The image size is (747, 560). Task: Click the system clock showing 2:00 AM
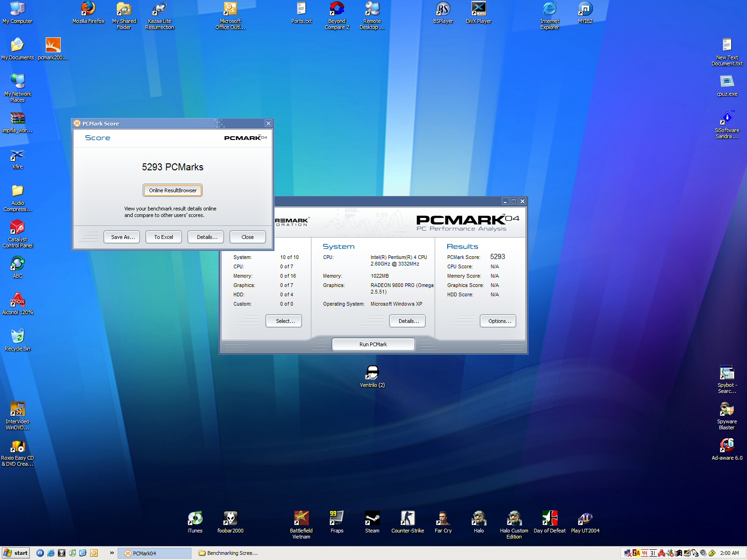729,553
